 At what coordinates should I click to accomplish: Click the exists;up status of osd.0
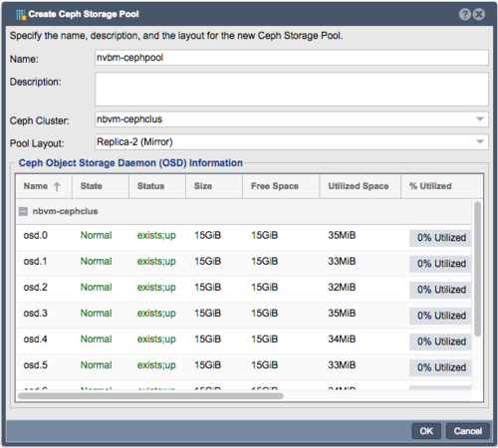[x=156, y=236]
